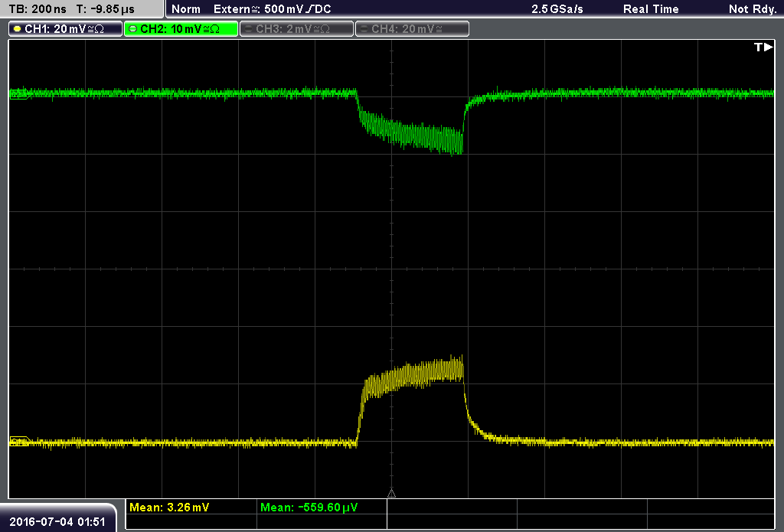This screenshot has width=784, height=532.
Task: Click the T: -9.85 µs trigger position
Action: 105,9
